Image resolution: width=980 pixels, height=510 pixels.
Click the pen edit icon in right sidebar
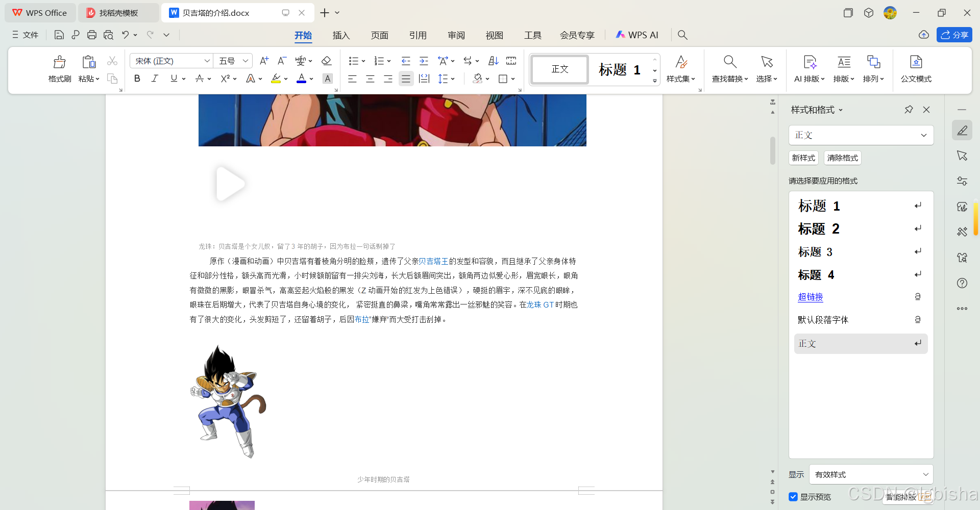[x=962, y=131]
